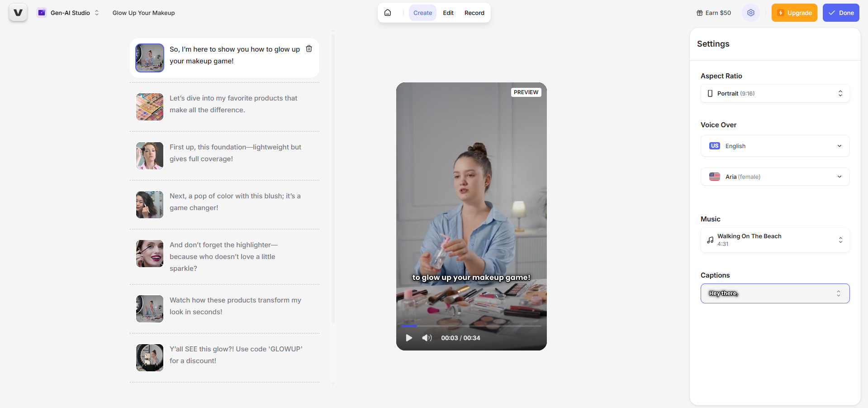This screenshot has height=408, width=868.
Task: Click the Vmaker V logo
Action: (18, 12)
